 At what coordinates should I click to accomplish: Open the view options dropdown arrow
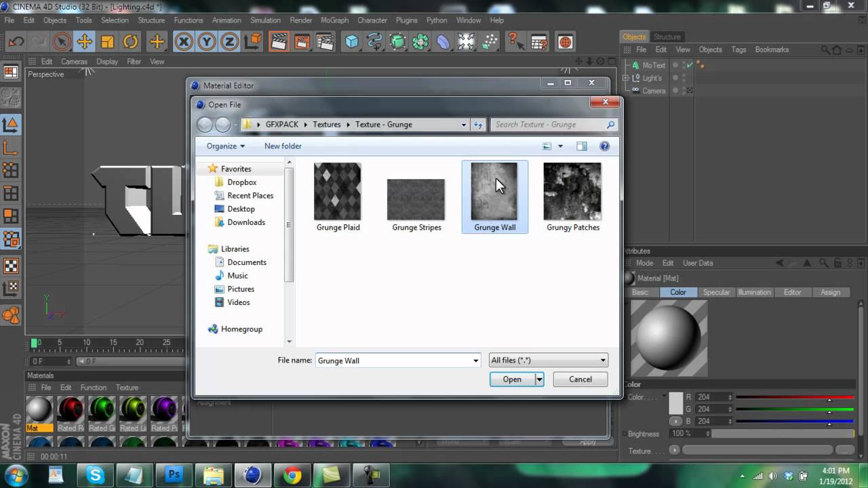560,146
